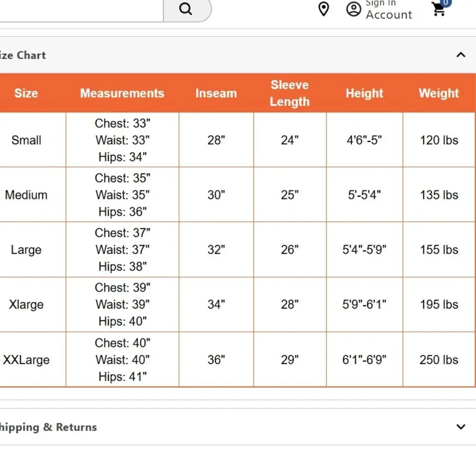Expand the Shipping & Returns chevron
476x476 pixels.
pos(461,427)
